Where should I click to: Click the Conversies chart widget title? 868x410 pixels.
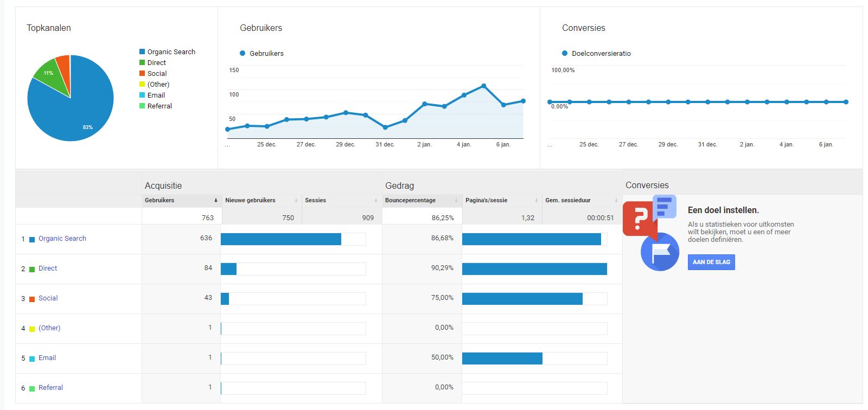click(x=584, y=28)
